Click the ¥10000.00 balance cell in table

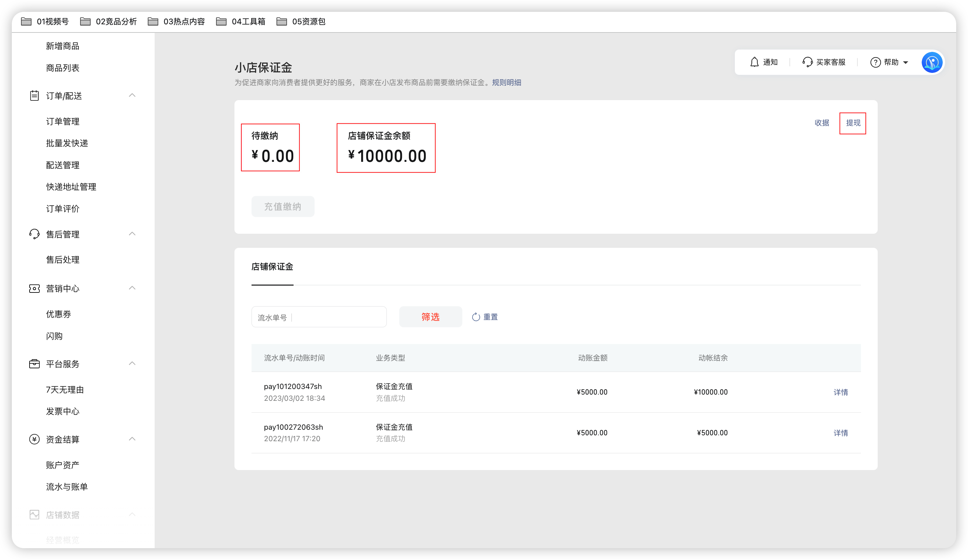point(711,392)
